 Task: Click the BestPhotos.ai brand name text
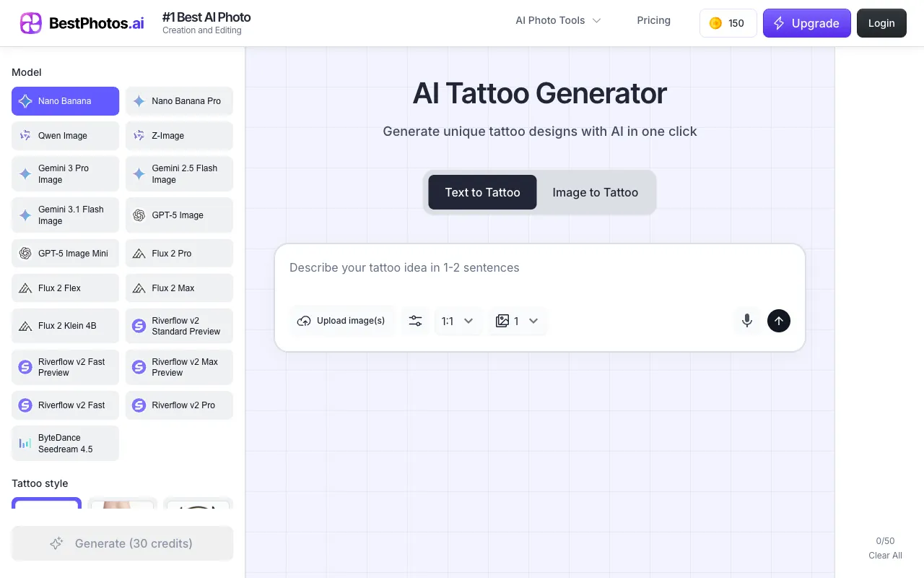click(x=96, y=23)
